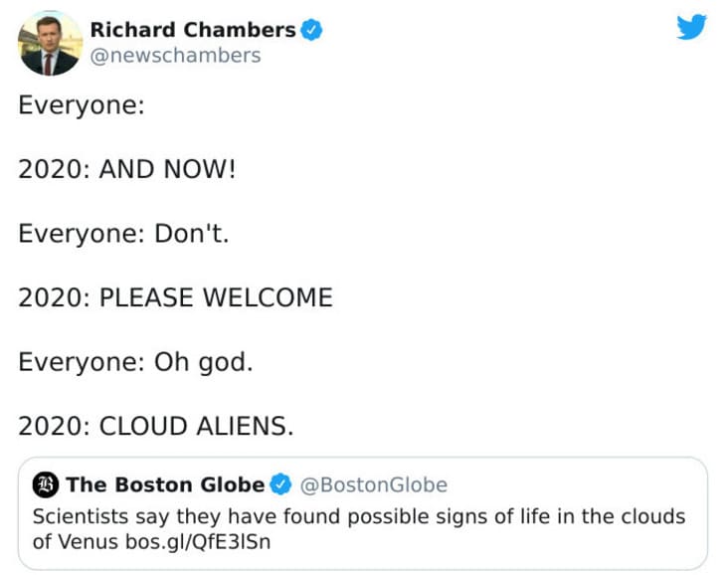This screenshot has height=575, width=728.
Task: Click the "Everyone: Don't." line
Action: click(129, 233)
